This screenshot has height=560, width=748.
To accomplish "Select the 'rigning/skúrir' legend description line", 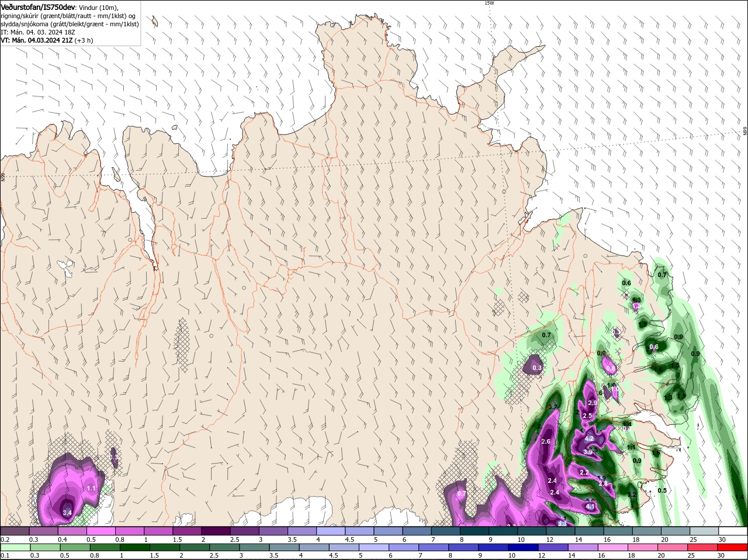I will click(x=68, y=16).
